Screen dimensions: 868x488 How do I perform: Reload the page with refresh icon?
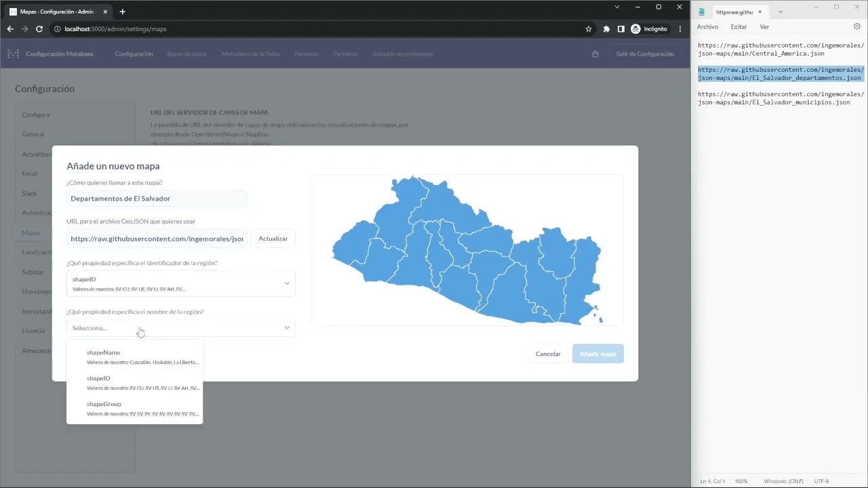point(39,29)
